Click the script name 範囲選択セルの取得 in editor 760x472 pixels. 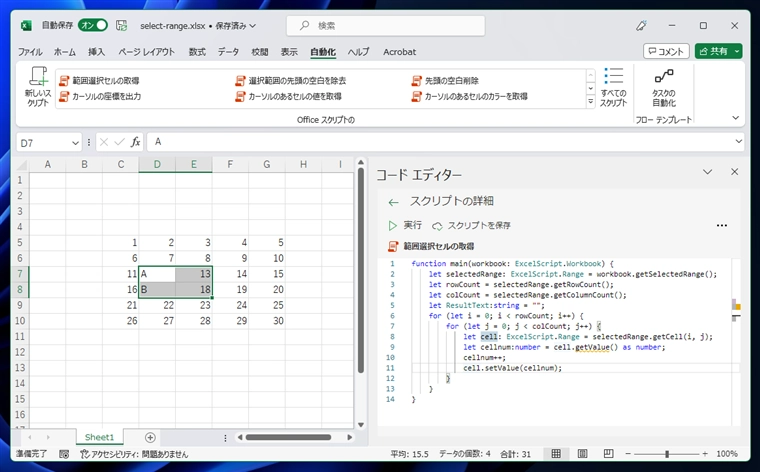pos(439,246)
